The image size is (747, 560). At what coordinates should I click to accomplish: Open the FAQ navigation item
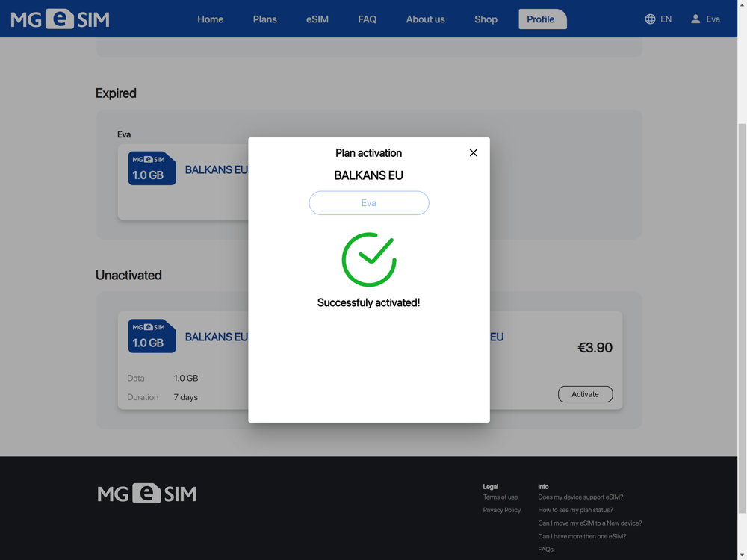(367, 19)
